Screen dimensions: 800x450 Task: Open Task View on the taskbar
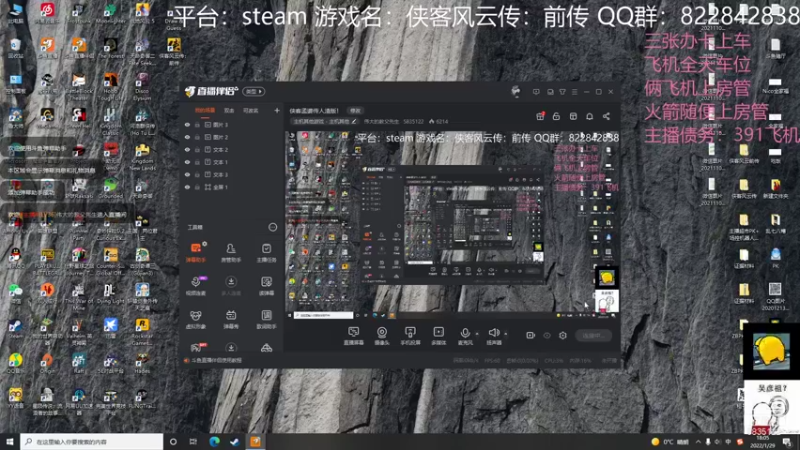coord(193,442)
